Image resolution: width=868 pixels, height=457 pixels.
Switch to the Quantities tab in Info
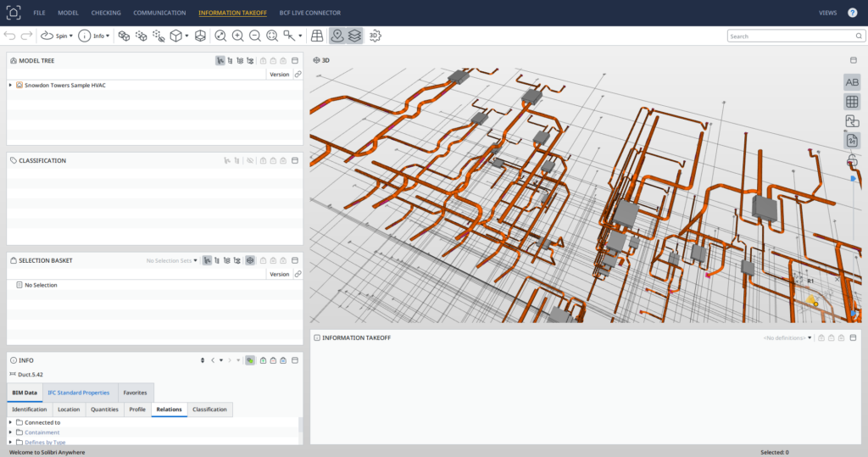tap(104, 410)
